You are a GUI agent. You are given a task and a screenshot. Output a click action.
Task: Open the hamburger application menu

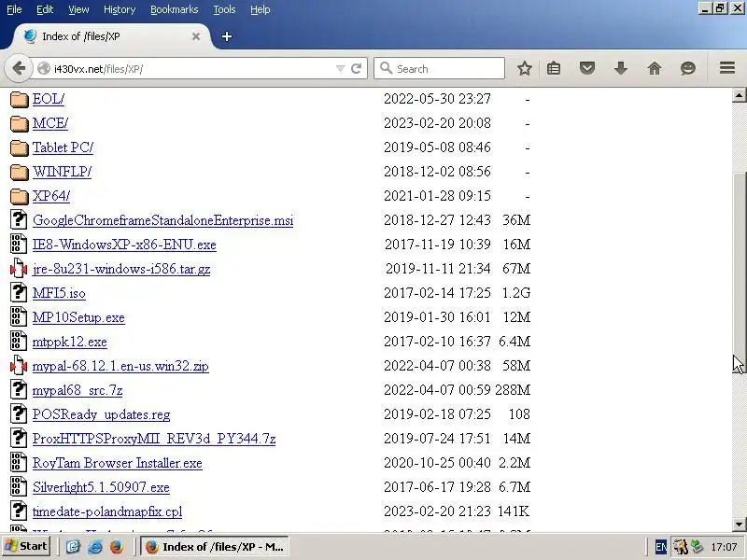click(x=727, y=68)
